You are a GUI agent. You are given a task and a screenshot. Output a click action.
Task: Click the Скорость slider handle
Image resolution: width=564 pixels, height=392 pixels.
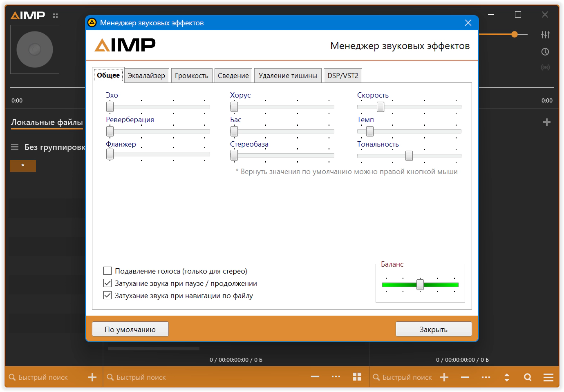pos(380,107)
